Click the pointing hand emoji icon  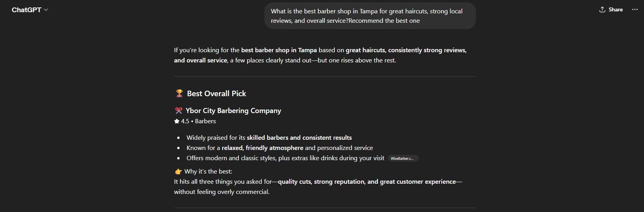tap(178, 172)
